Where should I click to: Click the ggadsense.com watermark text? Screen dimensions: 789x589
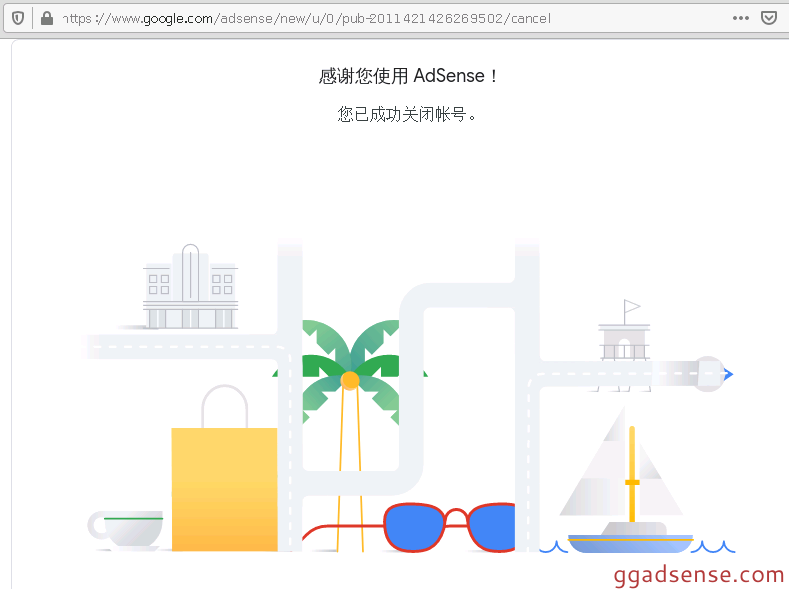tap(698, 575)
